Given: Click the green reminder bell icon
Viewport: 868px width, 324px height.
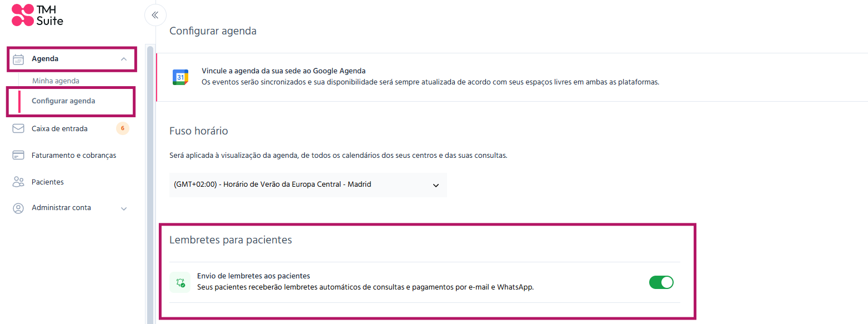Looking at the screenshot, I should [x=180, y=282].
